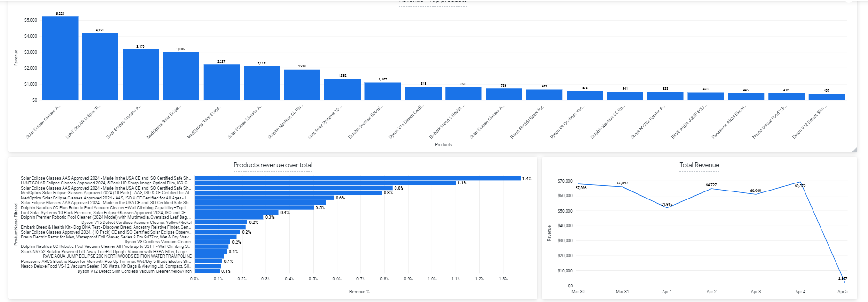
Task: Click the "Revenue %" axis title
Action: coord(359,292)
